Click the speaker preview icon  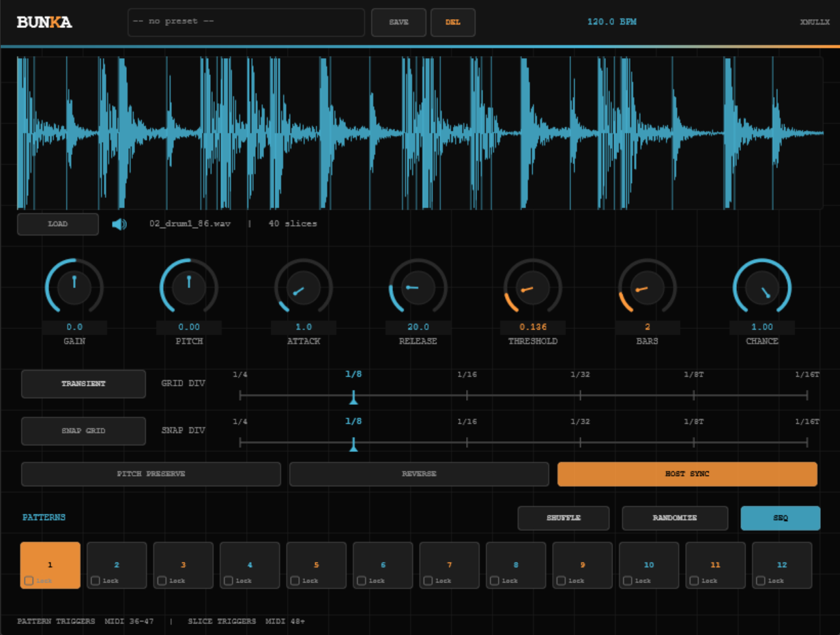(119, 224)
